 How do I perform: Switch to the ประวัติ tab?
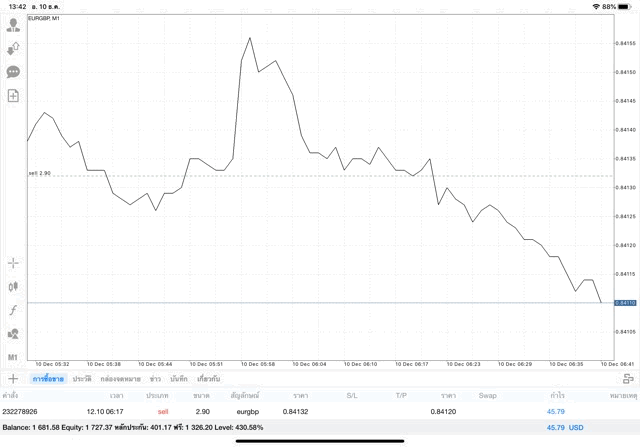coord(82,379)
